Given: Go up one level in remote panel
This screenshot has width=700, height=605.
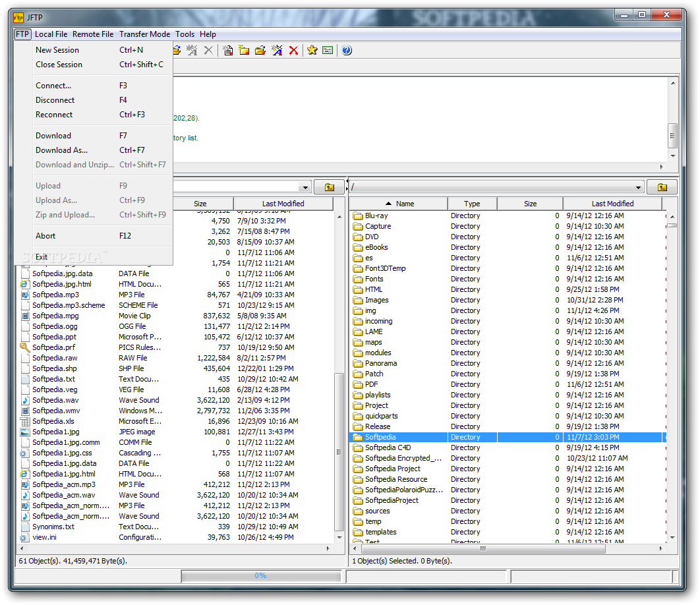Looking at the screenshot, I should coord(662,187).
